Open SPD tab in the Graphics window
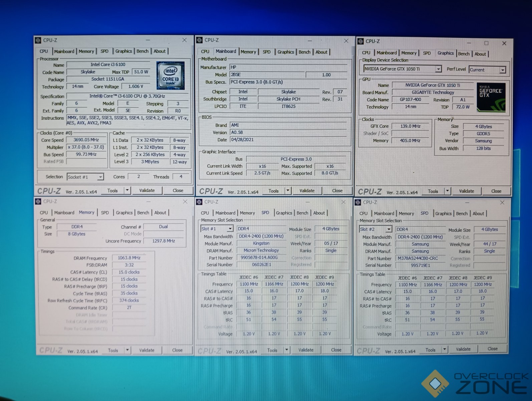 pyautogui.click(x=427, y=53)
